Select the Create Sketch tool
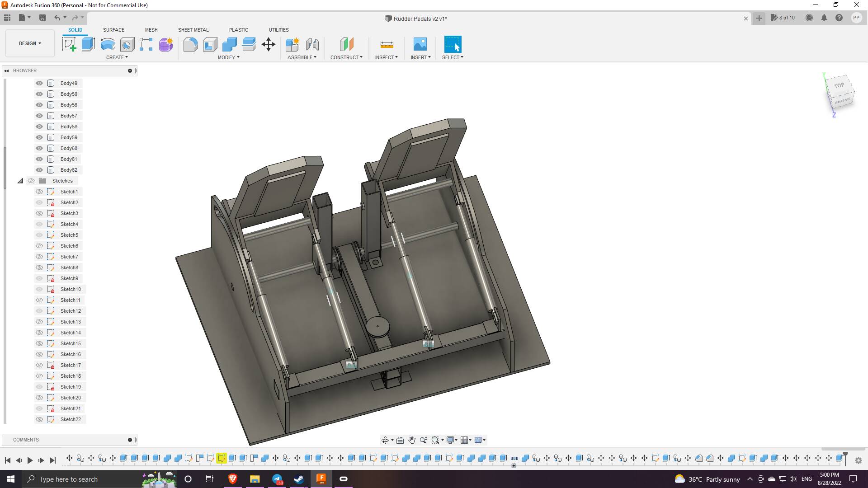 69,44
